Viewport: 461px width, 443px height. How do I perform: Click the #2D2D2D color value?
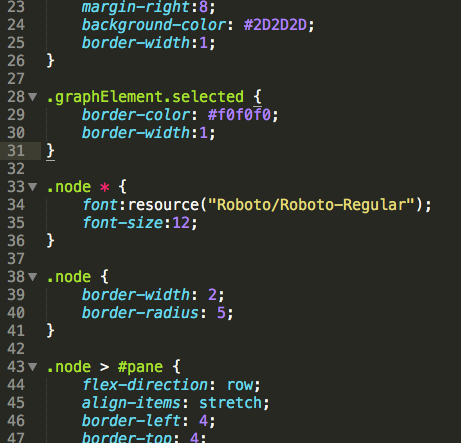(275, 25)
